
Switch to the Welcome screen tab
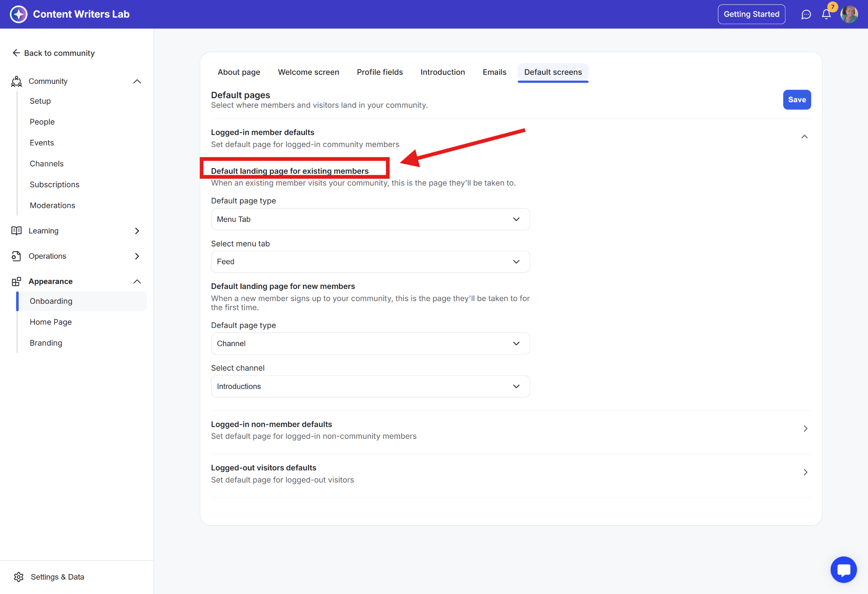point(308,72)
